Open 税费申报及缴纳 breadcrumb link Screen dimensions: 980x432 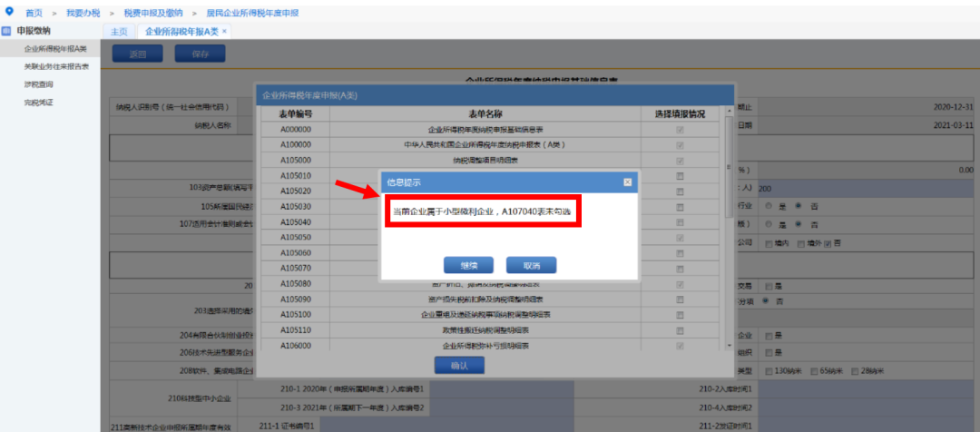[x=153, y=13]
